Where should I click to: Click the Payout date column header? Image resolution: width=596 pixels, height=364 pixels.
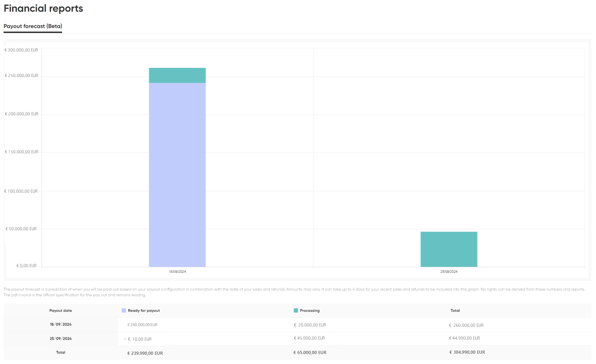(x=61, y=310)
